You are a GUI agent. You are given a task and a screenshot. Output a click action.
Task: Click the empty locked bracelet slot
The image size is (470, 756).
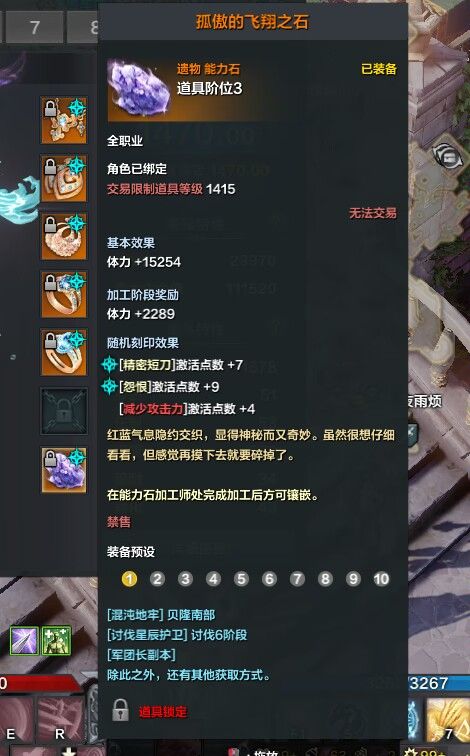[x=64, y=411]
